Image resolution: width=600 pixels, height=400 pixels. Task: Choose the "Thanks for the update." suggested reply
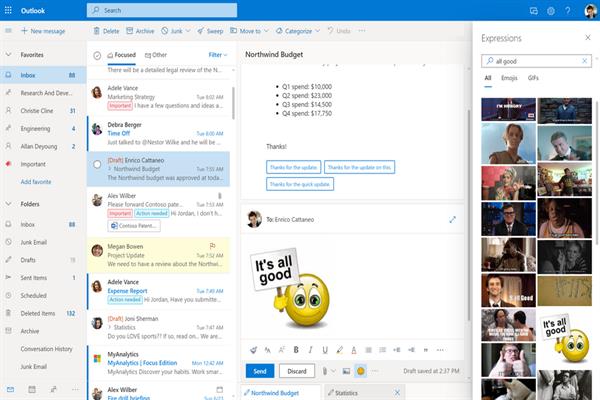point(290,167)
